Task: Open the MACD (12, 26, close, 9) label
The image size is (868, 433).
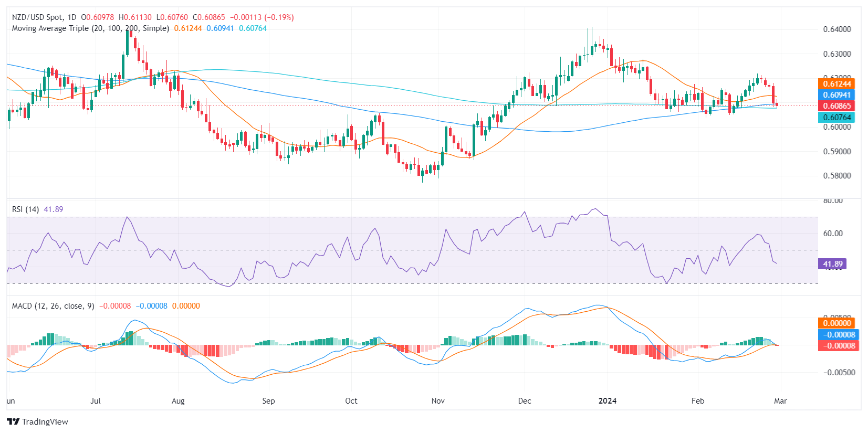Action: tap(53, 306)
